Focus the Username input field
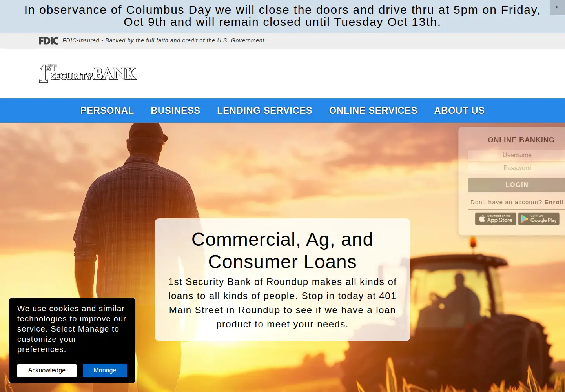 tap(517, 155)
